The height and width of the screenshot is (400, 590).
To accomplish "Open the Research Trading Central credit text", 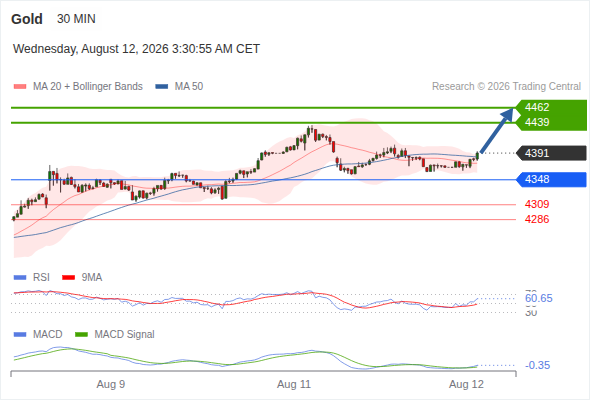I will pos(506,87).
